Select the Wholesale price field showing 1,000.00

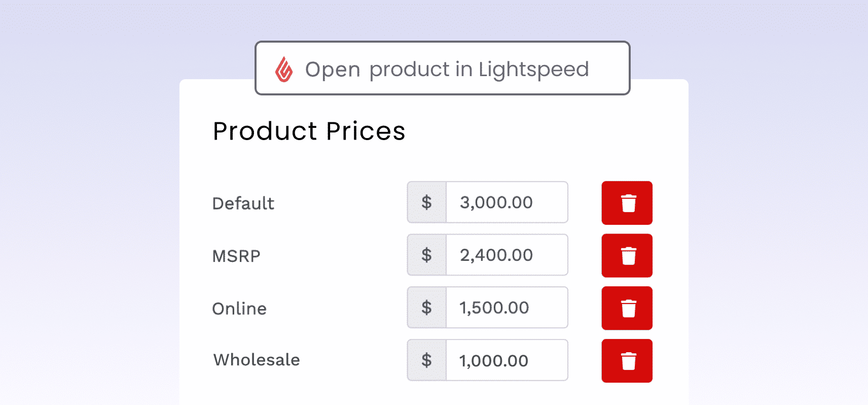click(507, 360)
